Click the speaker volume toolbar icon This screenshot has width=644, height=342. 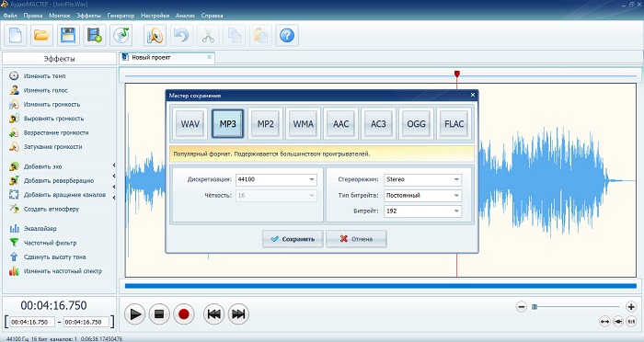coord(155,35)
